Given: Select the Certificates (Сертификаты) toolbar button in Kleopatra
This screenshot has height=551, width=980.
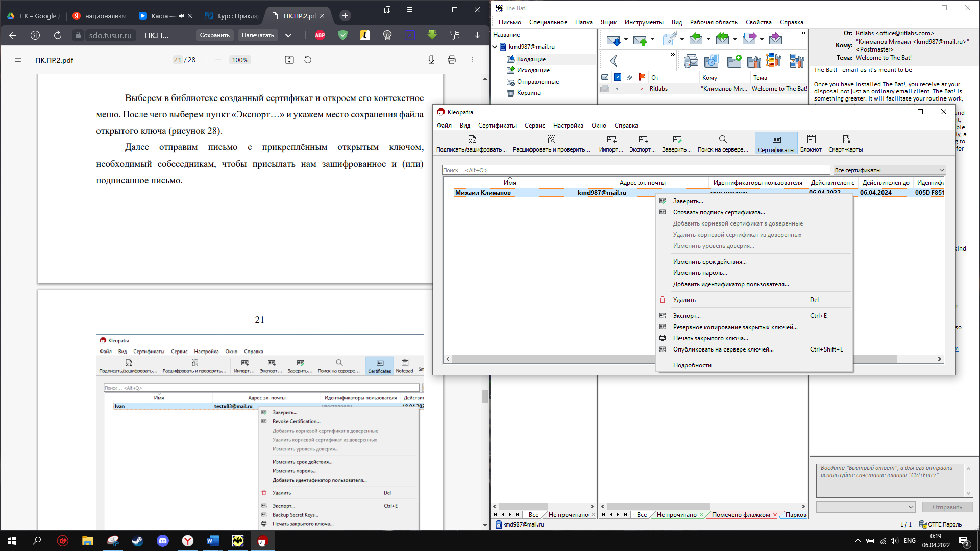Looking at the screenshot, I should coord(776,143).
